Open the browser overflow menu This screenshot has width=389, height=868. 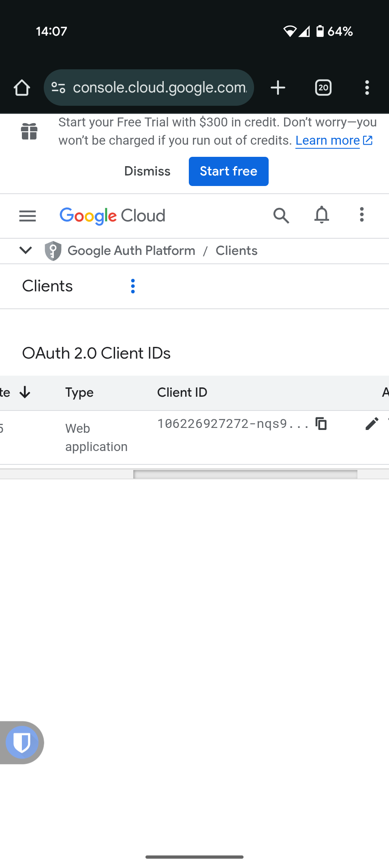pos(367,88)
